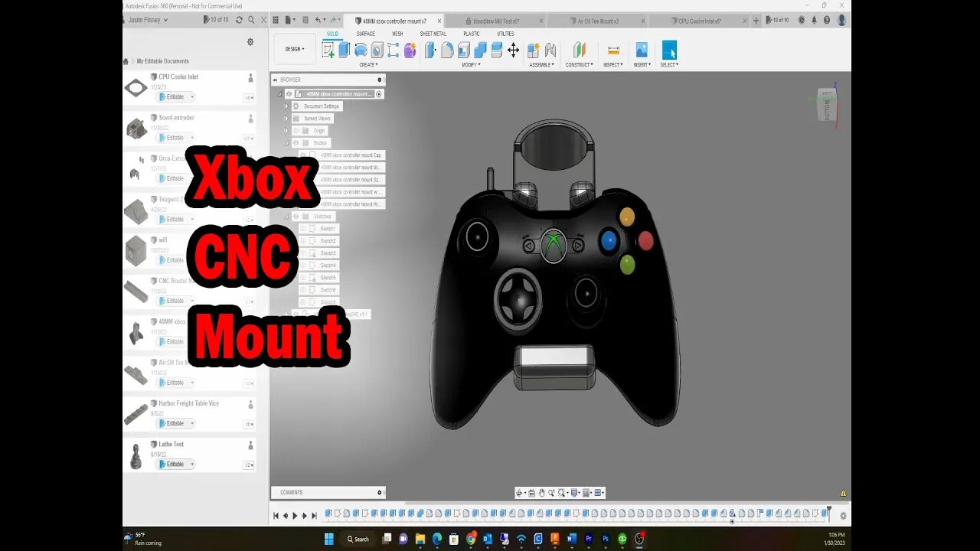Open the Help question mark icon
The width and height of the screenshot is (980, 551).
tap(827, 20)
